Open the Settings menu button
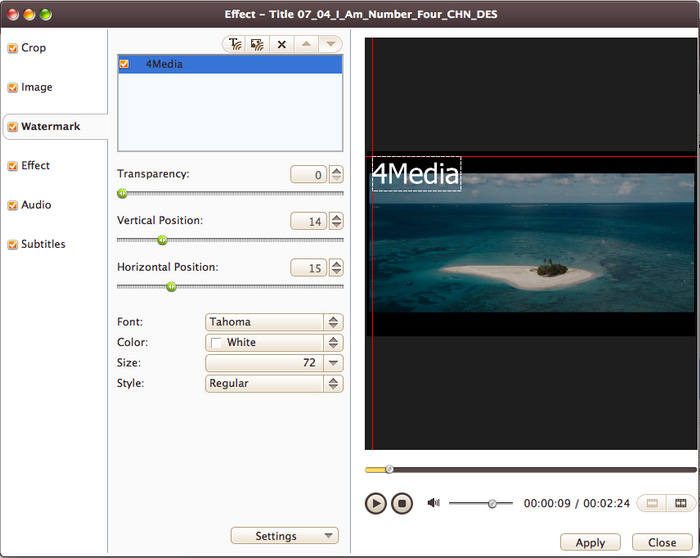The width and height of the screenshot is (700, 558). [x=284, y=536]
